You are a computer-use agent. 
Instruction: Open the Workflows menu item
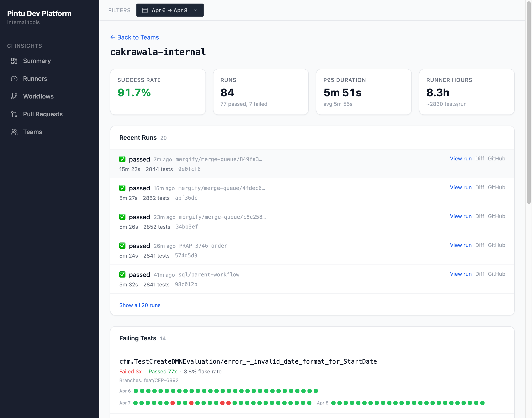click(38, 97)
